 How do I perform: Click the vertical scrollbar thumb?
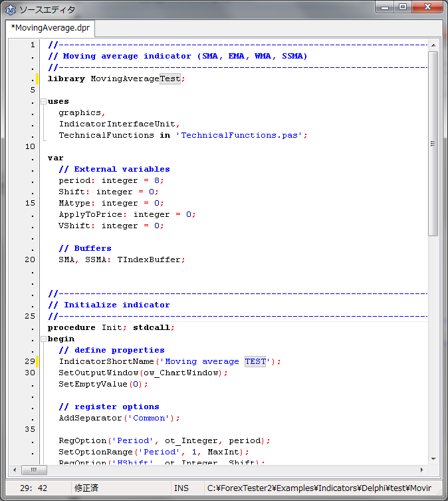tap(433, 144)
